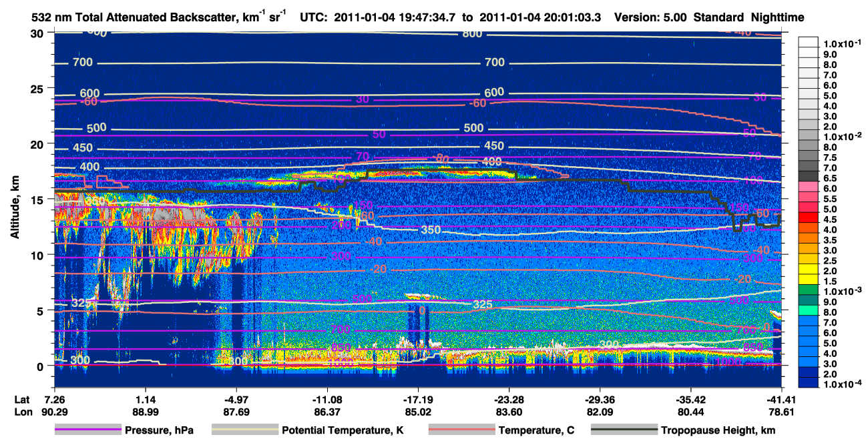Click the altitude tick label 25
This screenshot has width=868, height=445.
coord(37,89)
